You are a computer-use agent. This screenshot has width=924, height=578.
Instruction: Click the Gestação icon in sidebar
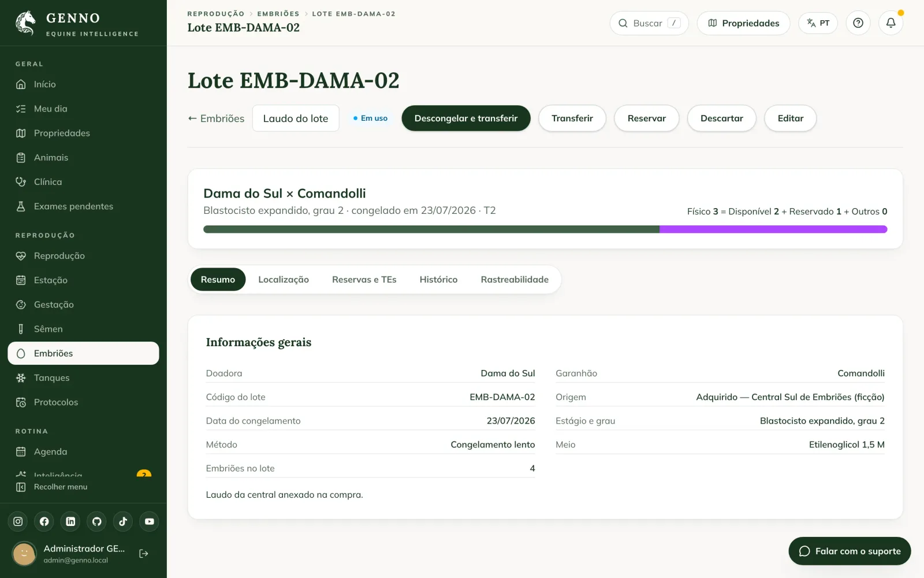coord(21,305)
